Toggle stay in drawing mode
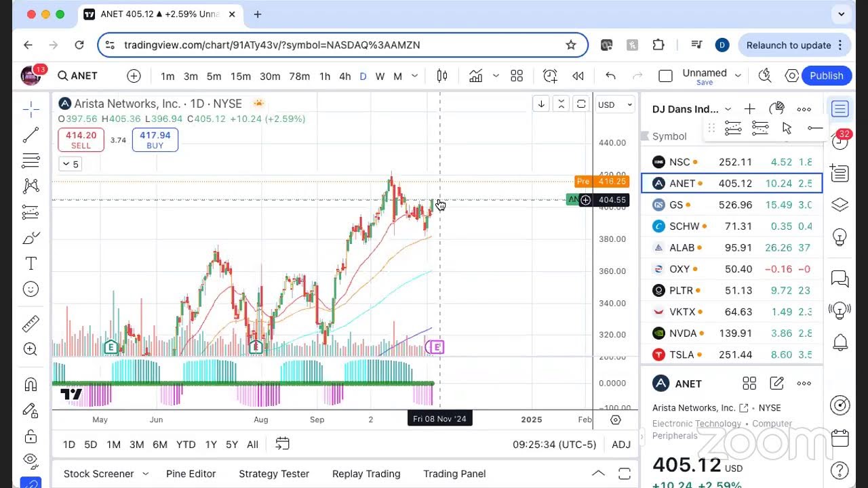The width and height of the screenshot is (868, 488). [x=31, y=410]
